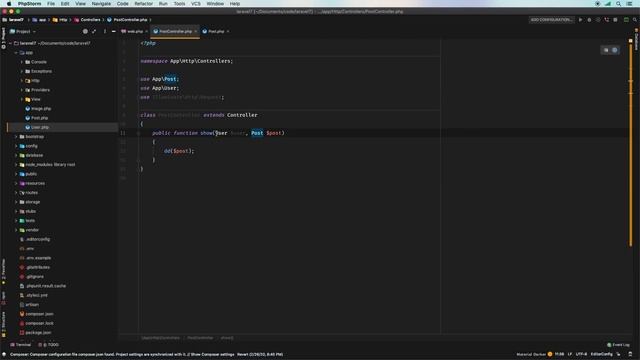Select .editorconfig in project tree
The height and width of the screenshot is (360, 640).
[38, 240]
